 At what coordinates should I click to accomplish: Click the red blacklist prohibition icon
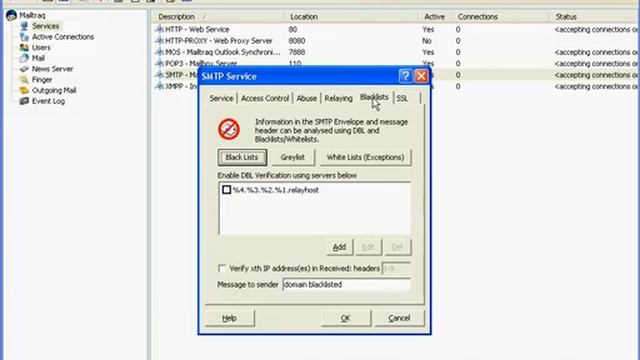pos(229,129)
